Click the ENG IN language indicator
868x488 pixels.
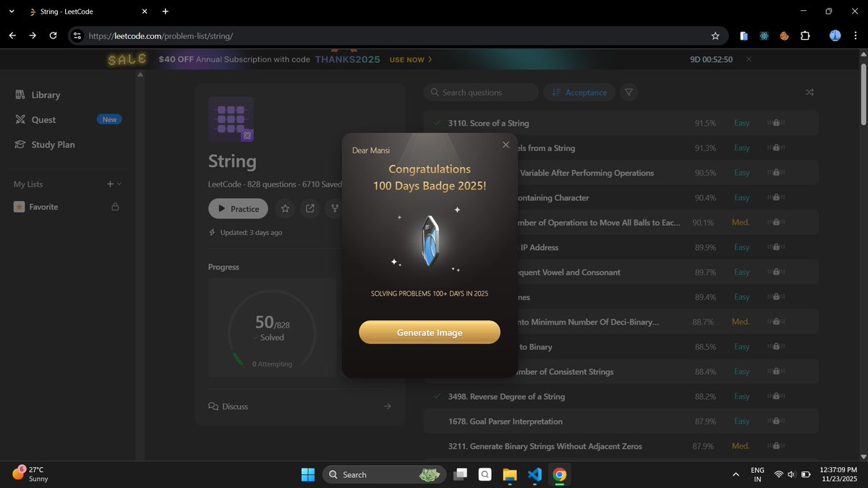click(x=757, y=474)
